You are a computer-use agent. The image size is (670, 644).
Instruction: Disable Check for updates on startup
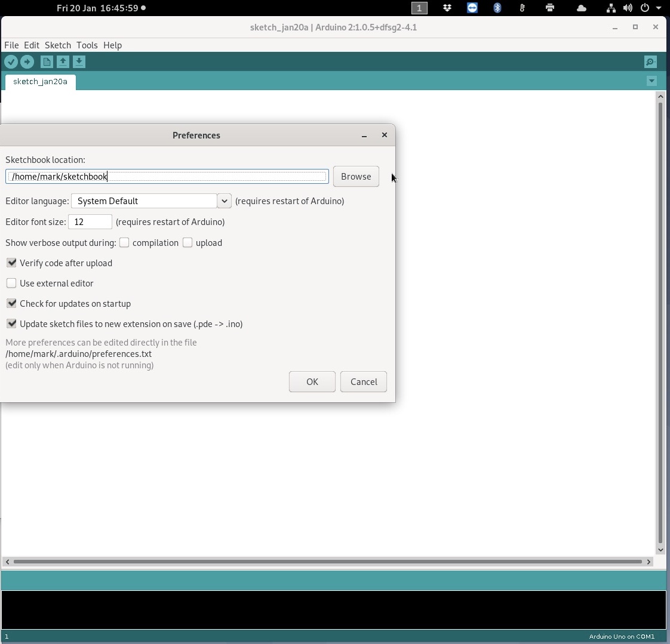coord(11,303)
